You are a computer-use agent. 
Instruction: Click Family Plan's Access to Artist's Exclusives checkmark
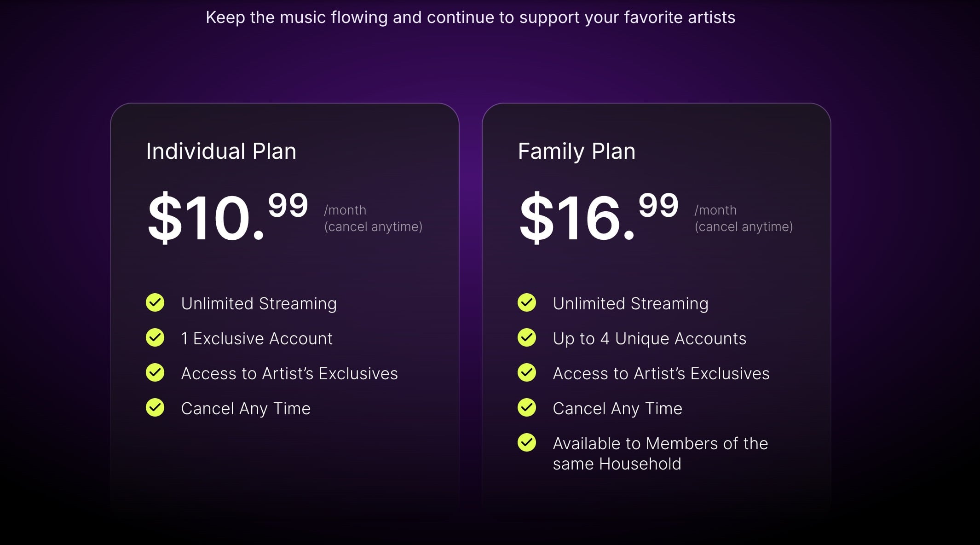(x=527, y=373)
